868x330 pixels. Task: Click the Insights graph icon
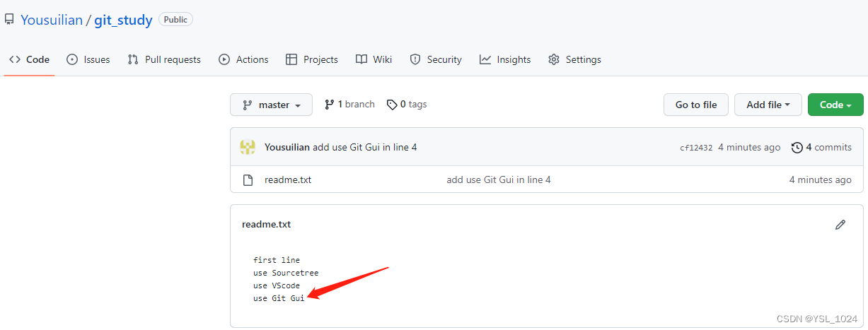(x=485, y=59)
